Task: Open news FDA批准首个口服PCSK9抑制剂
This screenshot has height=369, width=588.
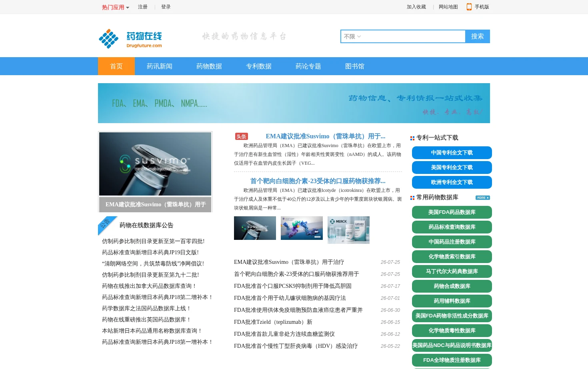Action: coord(293,286)
